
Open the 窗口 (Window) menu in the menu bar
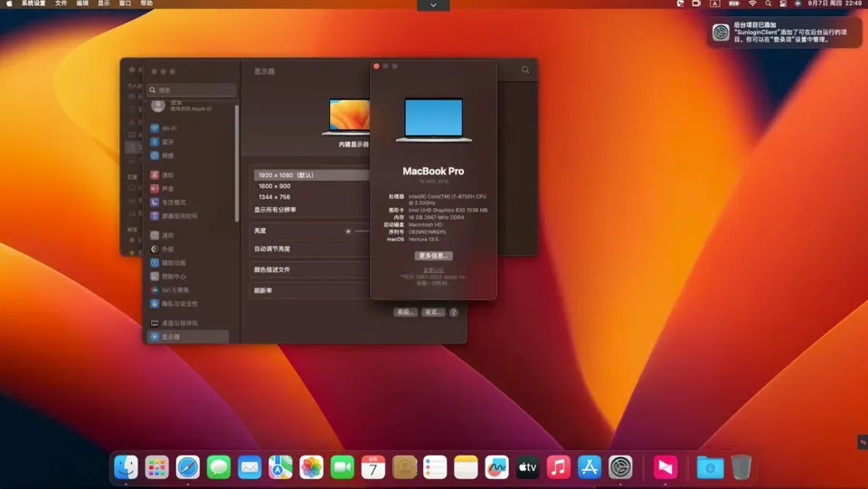[x=126, y=4]
